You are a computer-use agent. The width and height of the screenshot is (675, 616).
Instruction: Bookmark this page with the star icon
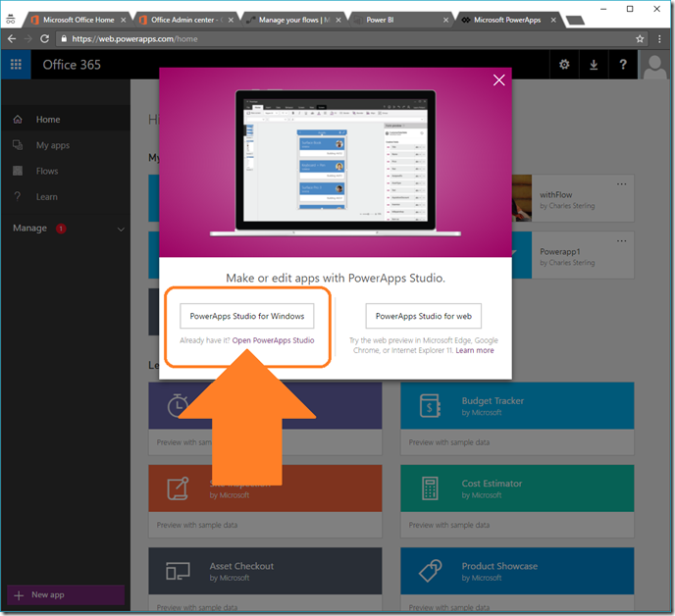point(640,39)
